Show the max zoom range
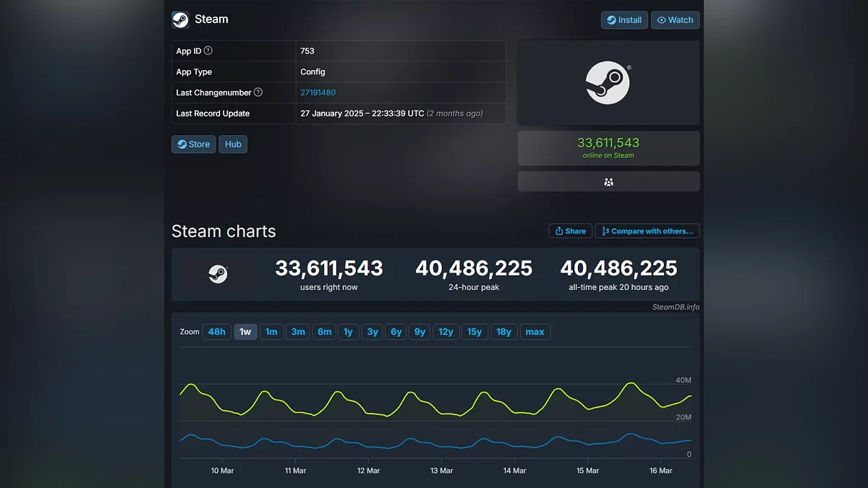Screen dimensions: 868x488 pos(535,332)
